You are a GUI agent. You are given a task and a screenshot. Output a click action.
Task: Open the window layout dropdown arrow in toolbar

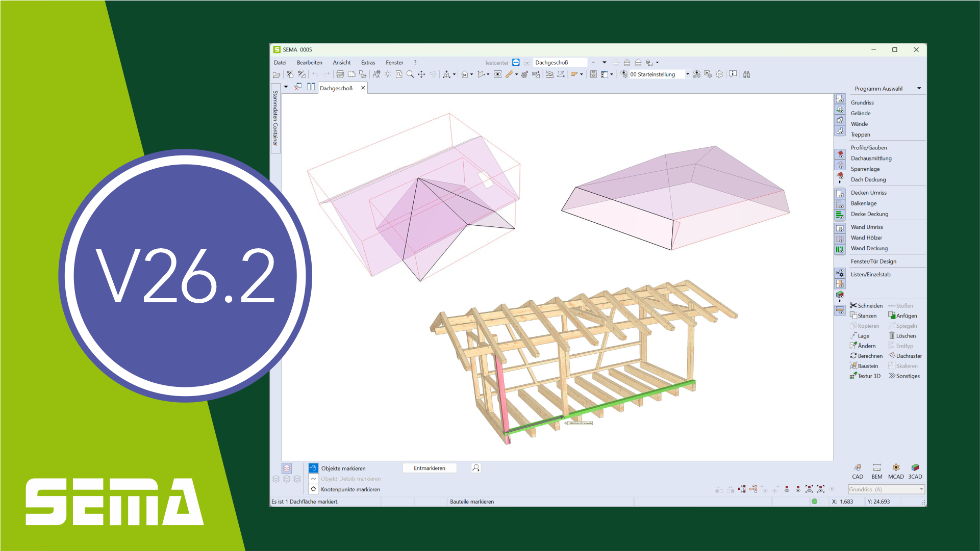click(612, 74)
